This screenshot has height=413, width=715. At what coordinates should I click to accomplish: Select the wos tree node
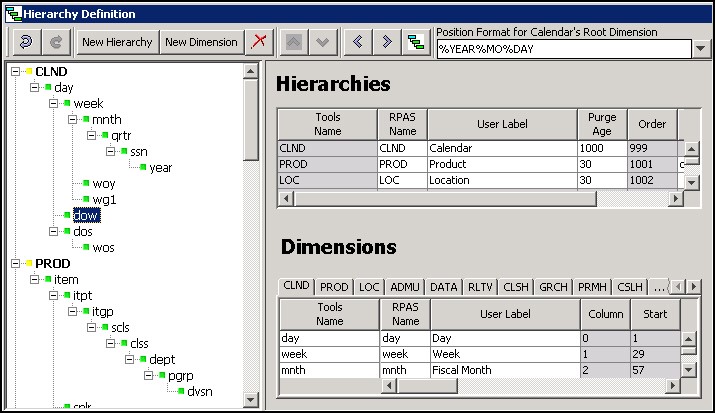click(x=104, y=248)
